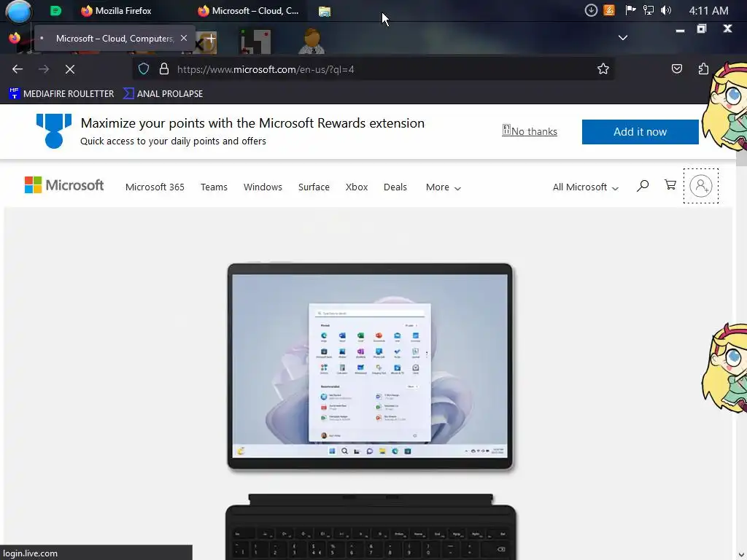Go forward with the forward arrow
Viewport: 747px width, 560px height.
tap(44, 69)
